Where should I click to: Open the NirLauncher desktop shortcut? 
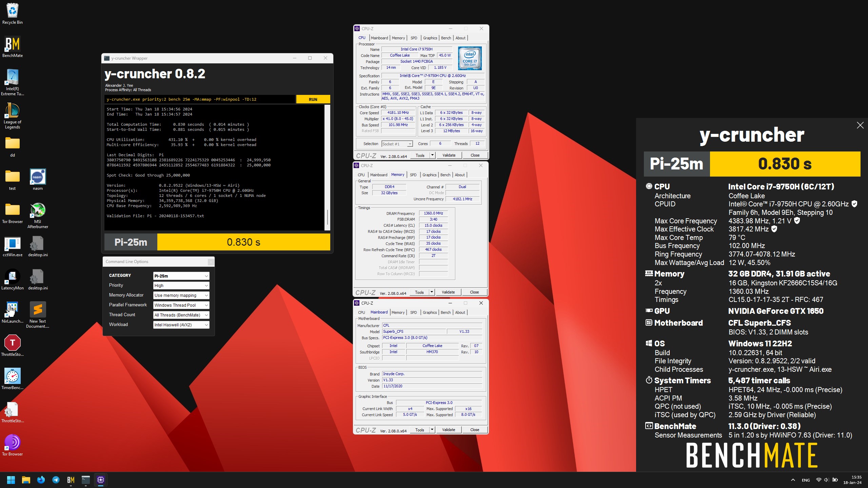(x=13, y=313)
